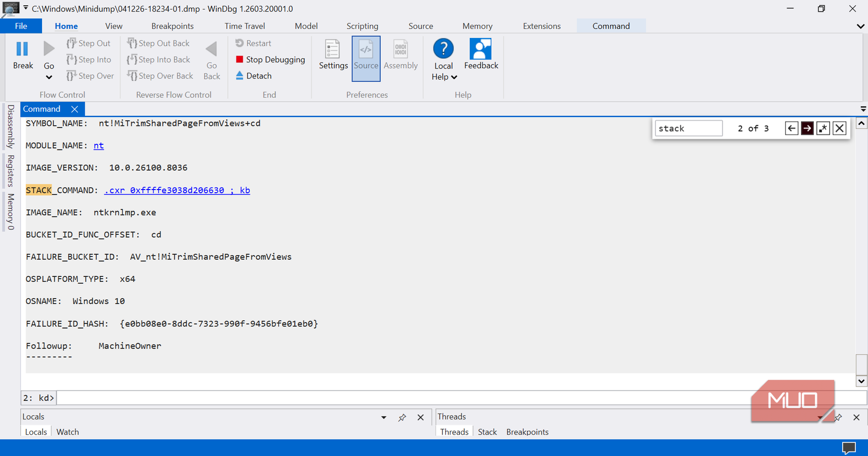Open the Locals panel dropdown arrow
The image size is (868, 456).
[383, 418]
